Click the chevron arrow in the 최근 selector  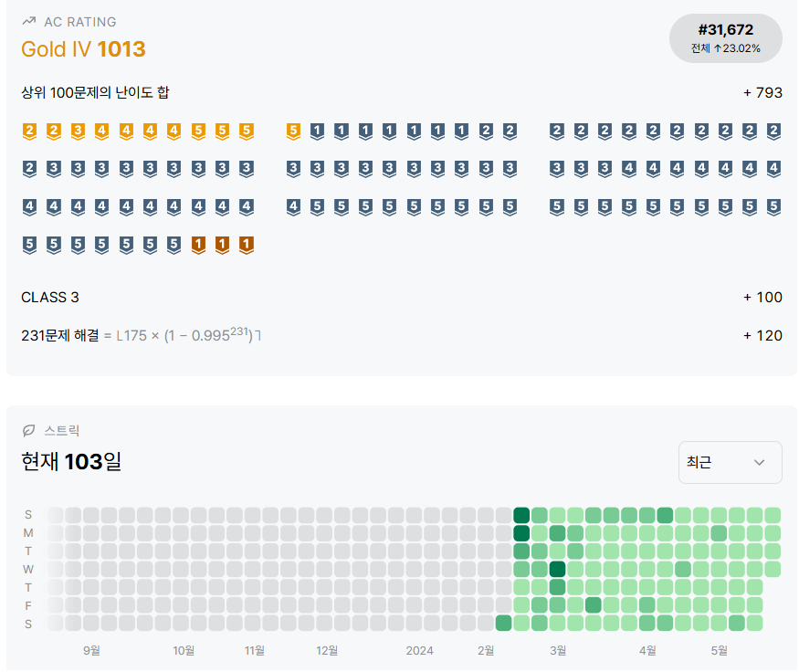click(759, 462)
